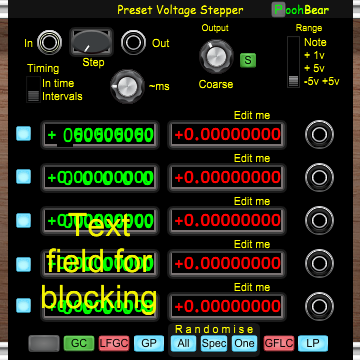Image resolution: width=360 pixels, height=360 pixels.
Task: Click Randomise Spec button
Action: pos(214,343)
